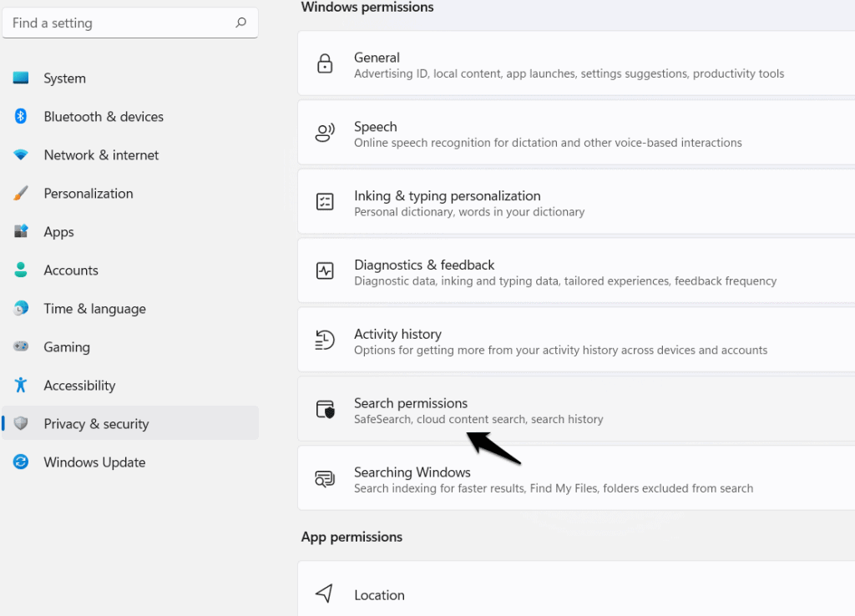Image resolution: width=855 pixels, height=616 pixels.
Task: Open the Activity history settings
Action: click(x=576, y=340)
